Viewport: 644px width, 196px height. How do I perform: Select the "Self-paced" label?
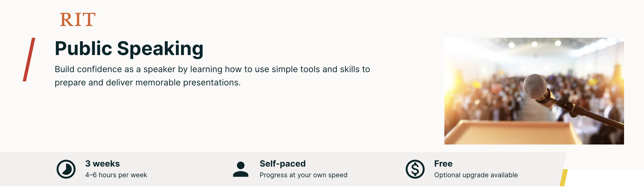click(x=283, y=163)
